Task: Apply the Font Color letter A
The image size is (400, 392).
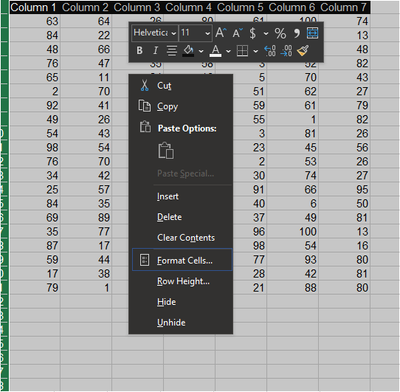Action: 215,51
